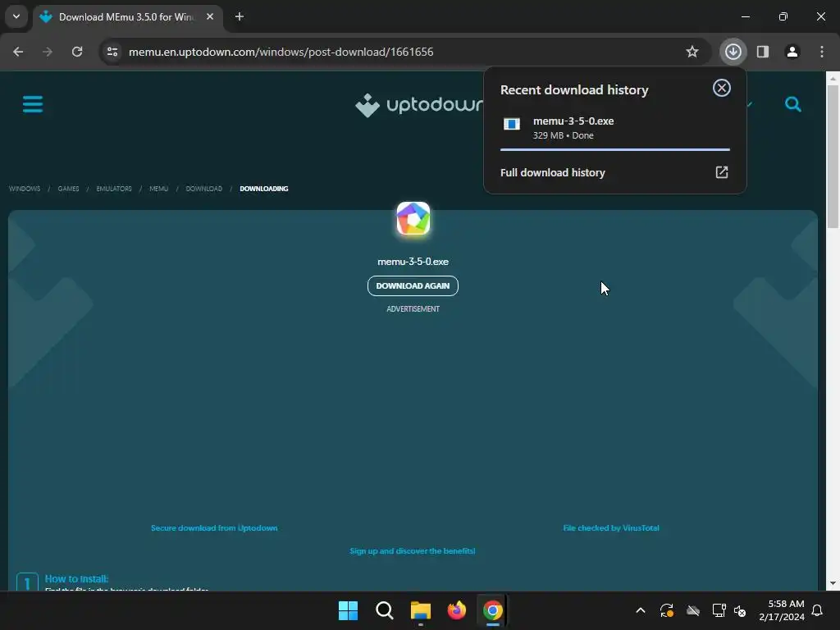840x630 pixels.
Task: Click the DOWNLOAD AGAIN button
Action: (413, 285)
